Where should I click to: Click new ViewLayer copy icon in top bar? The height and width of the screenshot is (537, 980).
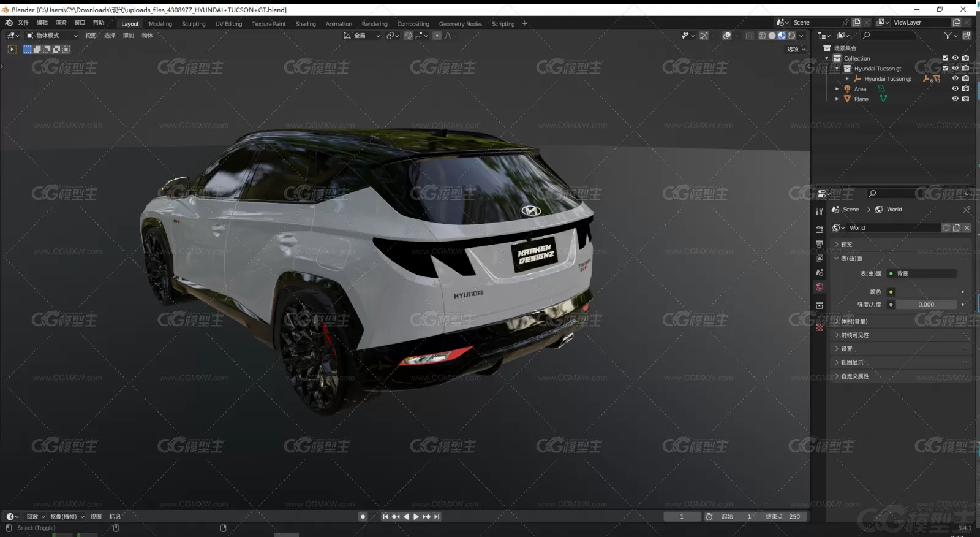[957, 22]
